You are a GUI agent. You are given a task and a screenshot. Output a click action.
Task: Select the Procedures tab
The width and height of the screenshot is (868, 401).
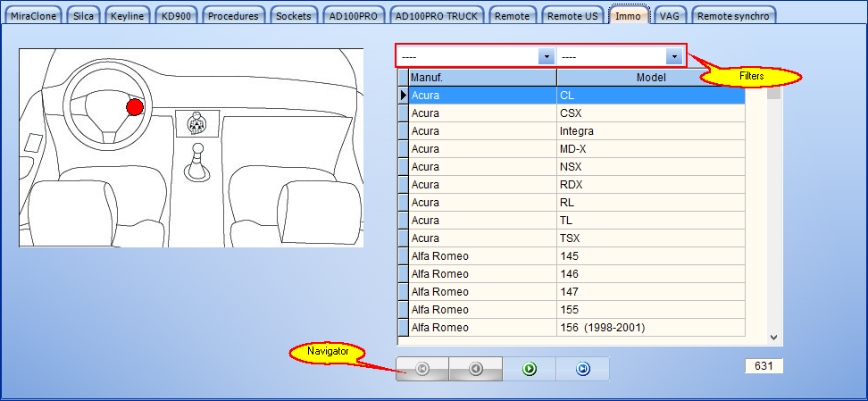click(233, 15)
